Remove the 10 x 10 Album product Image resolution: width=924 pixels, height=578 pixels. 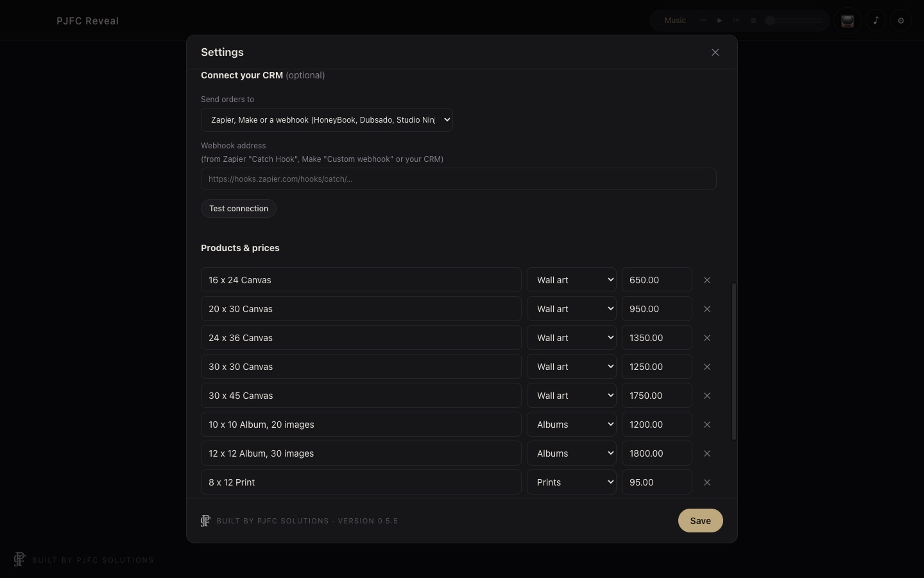click(707, 425)
